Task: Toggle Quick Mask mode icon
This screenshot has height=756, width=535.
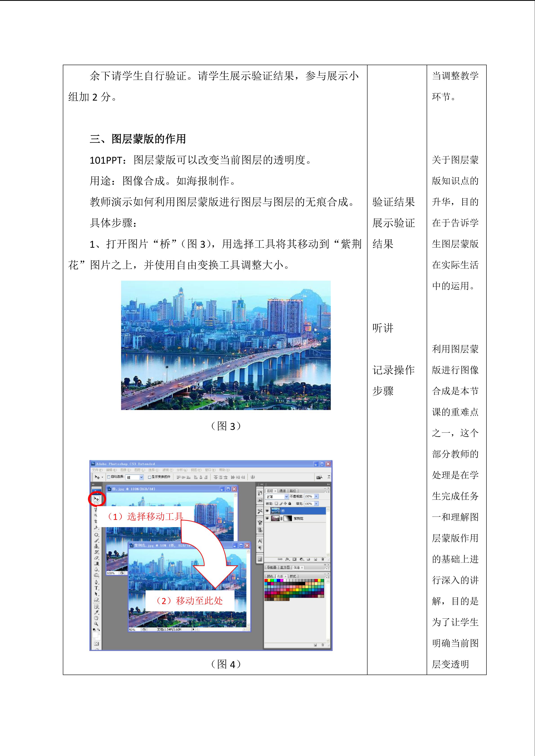Action: (97, 644)
